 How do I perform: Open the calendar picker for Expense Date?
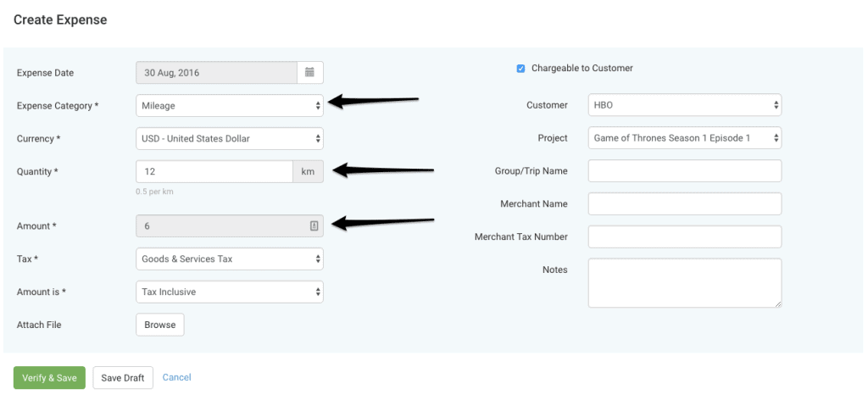pos(310,73)
